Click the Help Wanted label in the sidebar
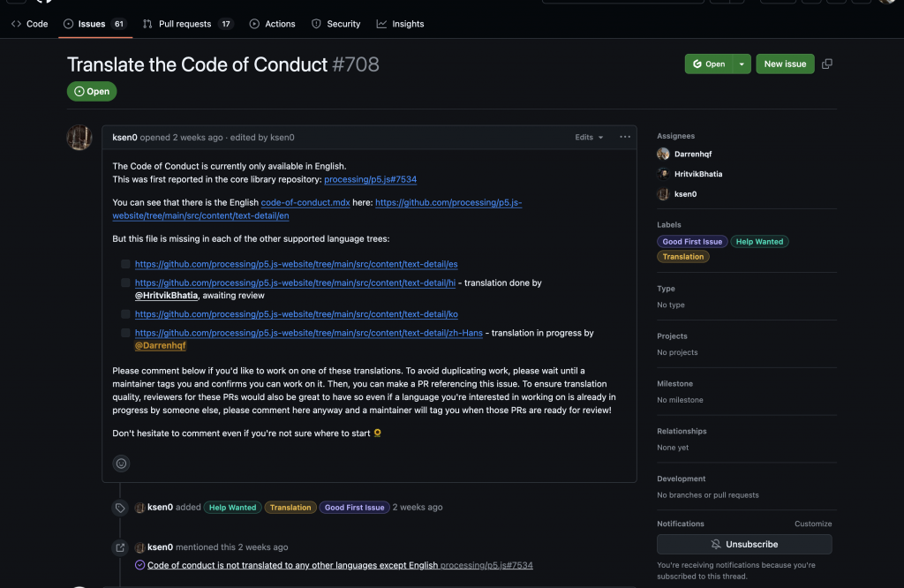 coord(759,242)
